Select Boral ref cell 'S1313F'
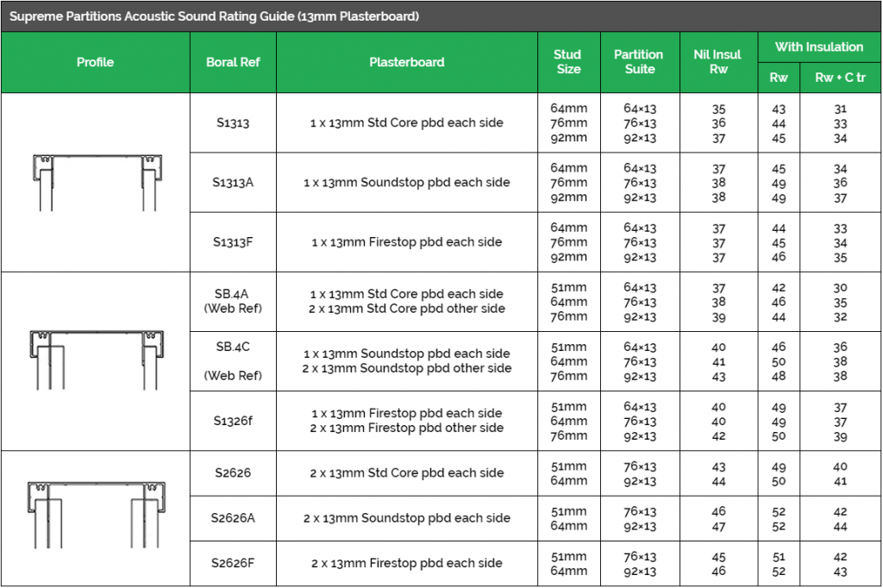The height and width of the screenshot is (588, 883). (233, 242)
